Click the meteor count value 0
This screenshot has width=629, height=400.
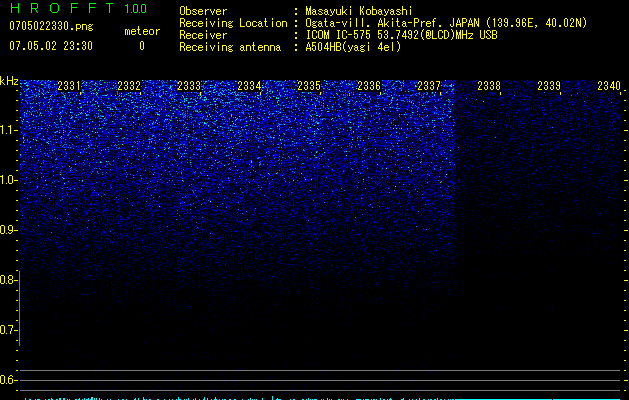(x=142, y=46)
